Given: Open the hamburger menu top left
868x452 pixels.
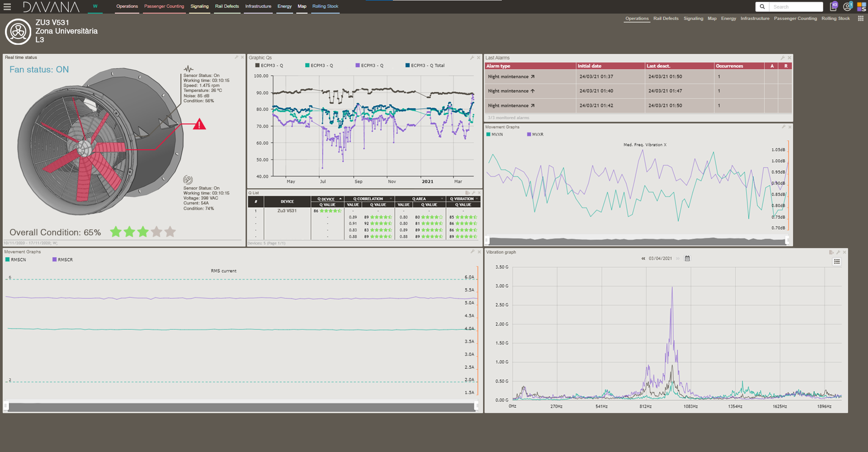Looking at the screenshot, I should tap(7, 6).
